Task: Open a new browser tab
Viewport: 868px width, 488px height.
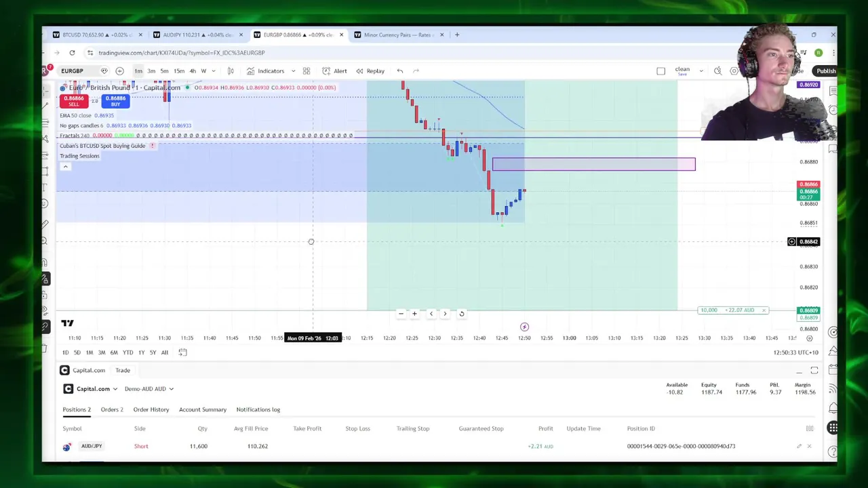Action: coord(457,35)
